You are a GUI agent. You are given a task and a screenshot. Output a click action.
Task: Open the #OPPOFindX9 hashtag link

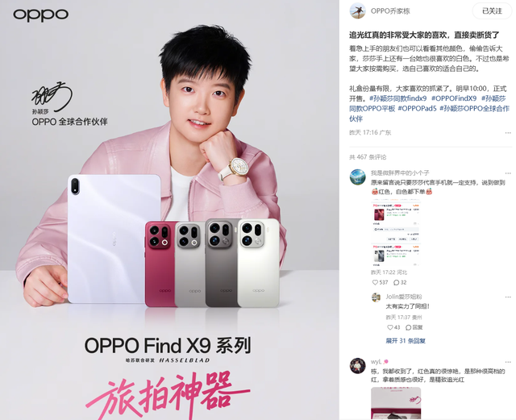[x=454, y=98]
